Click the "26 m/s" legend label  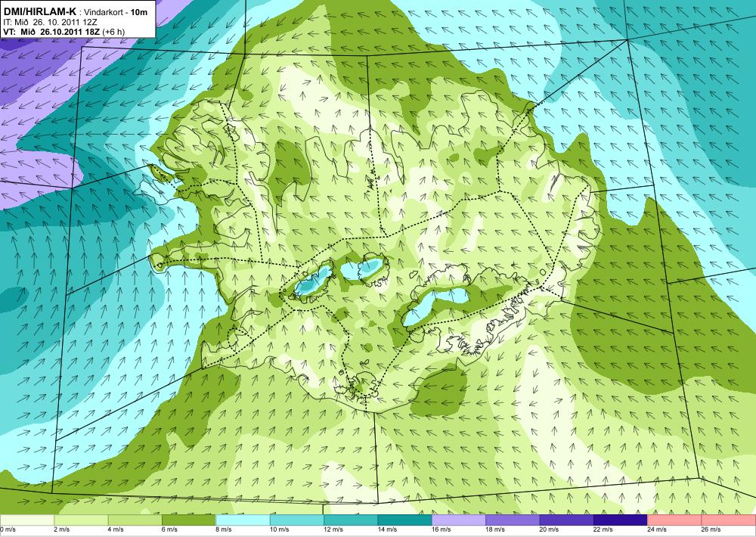[x=711, y=529]
